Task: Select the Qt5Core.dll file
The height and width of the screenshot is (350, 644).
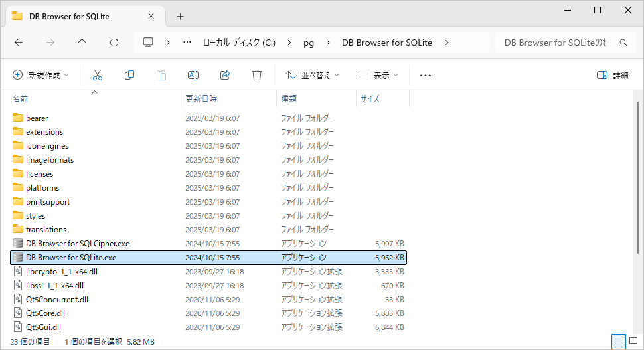Action: [45, 313]
